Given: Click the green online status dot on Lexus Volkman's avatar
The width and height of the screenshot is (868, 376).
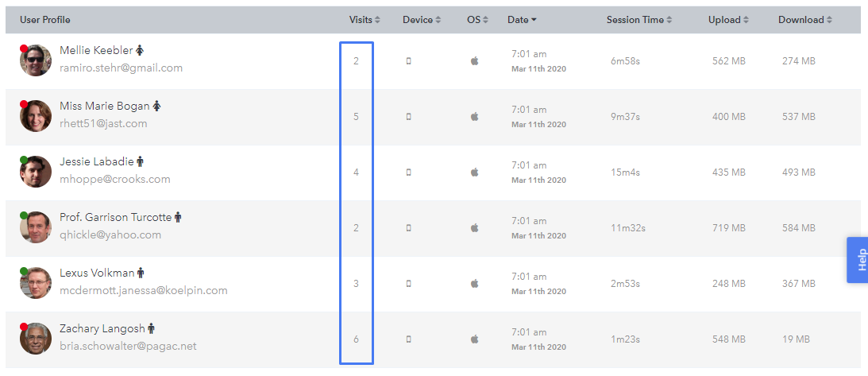Looking at the screenshot, I should (x=24, y=271).
